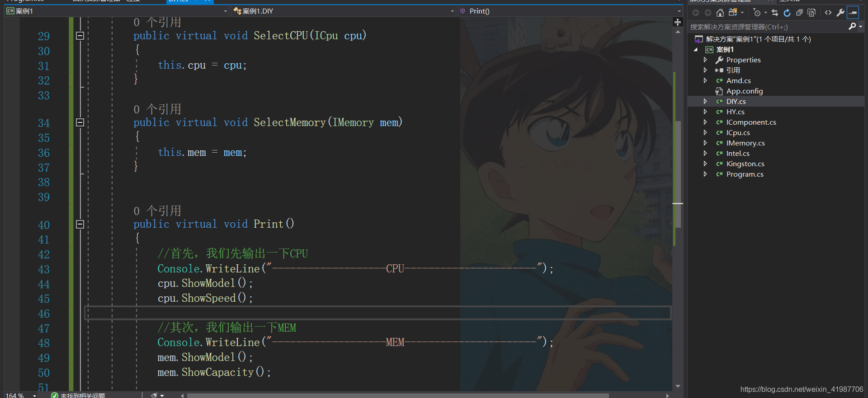
Task: Click 'mem.ShowCapacity();' on line 50
Action: coord(214,372)
